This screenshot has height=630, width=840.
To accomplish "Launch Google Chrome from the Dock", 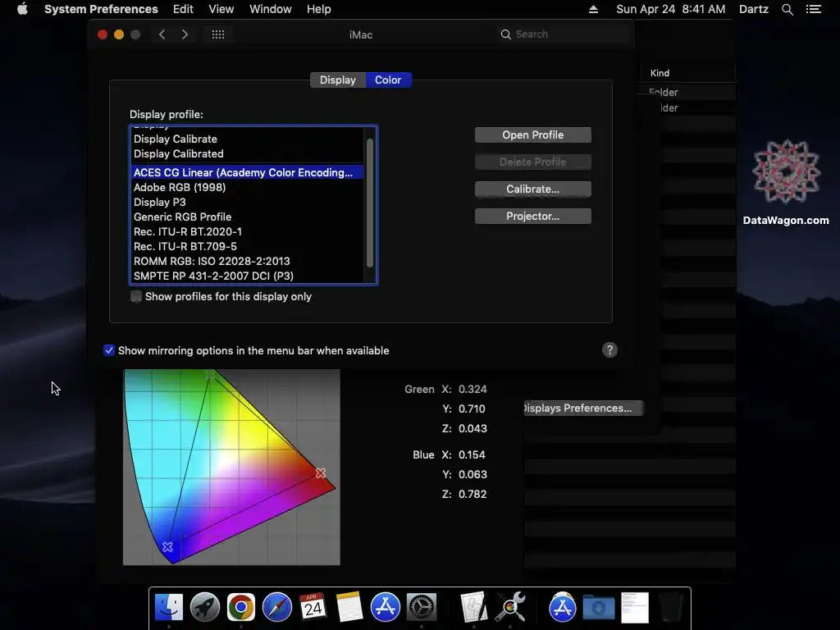I will [x=241, y=608].
